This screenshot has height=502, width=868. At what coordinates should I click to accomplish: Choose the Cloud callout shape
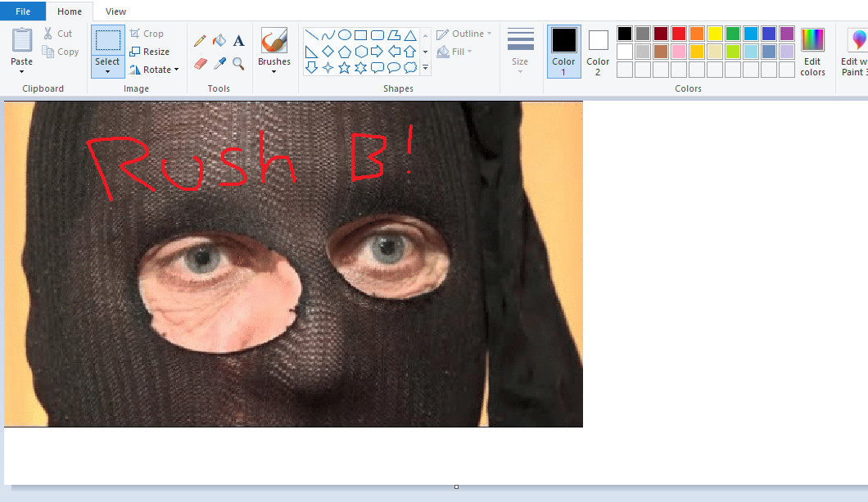click(410, 67)
